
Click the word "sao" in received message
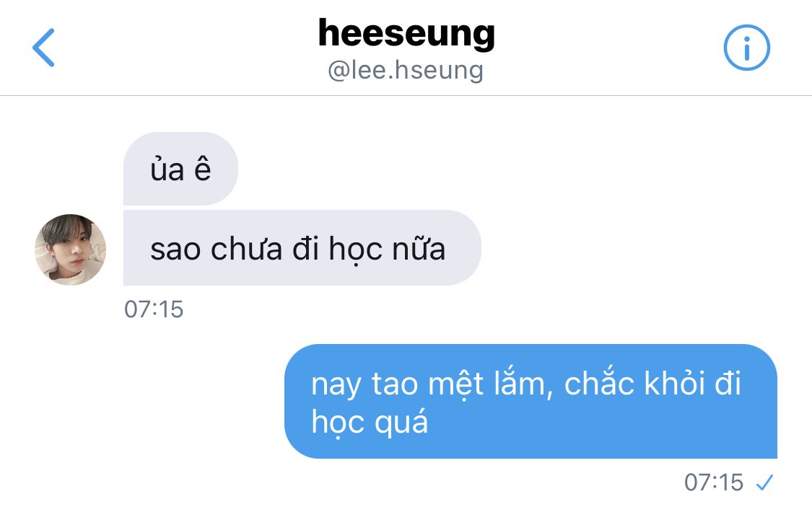pos(175,250)
